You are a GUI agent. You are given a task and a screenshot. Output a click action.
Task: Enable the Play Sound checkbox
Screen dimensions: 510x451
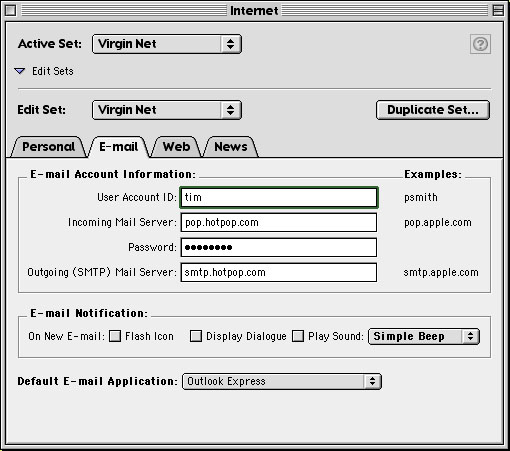click(x=298, y=336)
